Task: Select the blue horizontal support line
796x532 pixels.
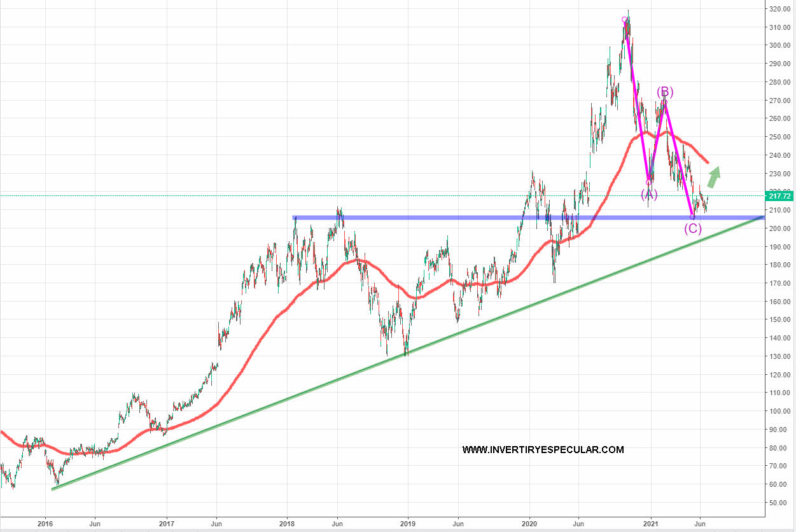Action: coord(445,218)
